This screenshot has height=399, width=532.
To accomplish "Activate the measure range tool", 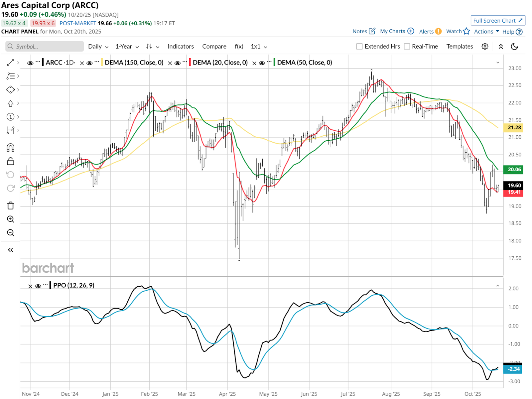I will pos(11,130).
